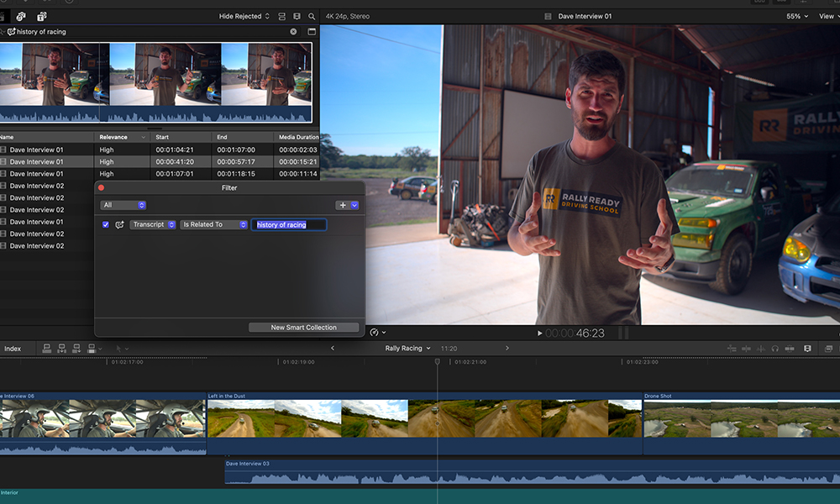The height and width of the screenshot is (504, 840).
Task: Toggle timeline skimming
Action: coord(746,349)
